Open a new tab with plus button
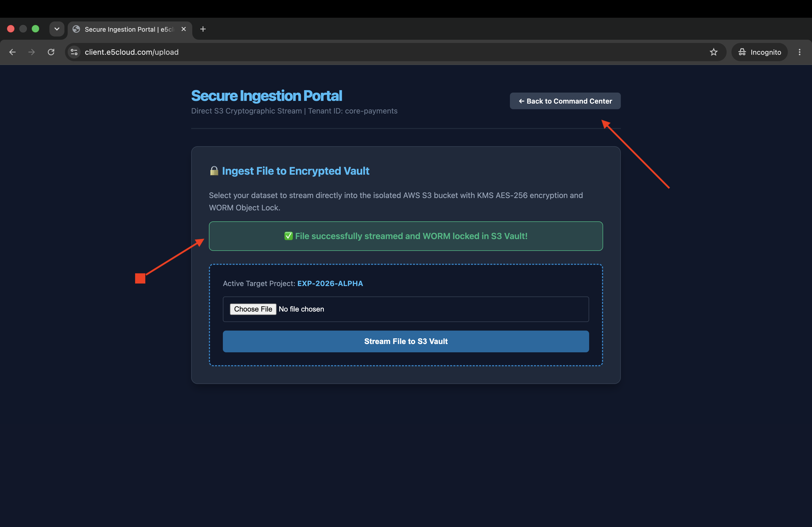This screenshot has width=812, height=527. [203, 29]
